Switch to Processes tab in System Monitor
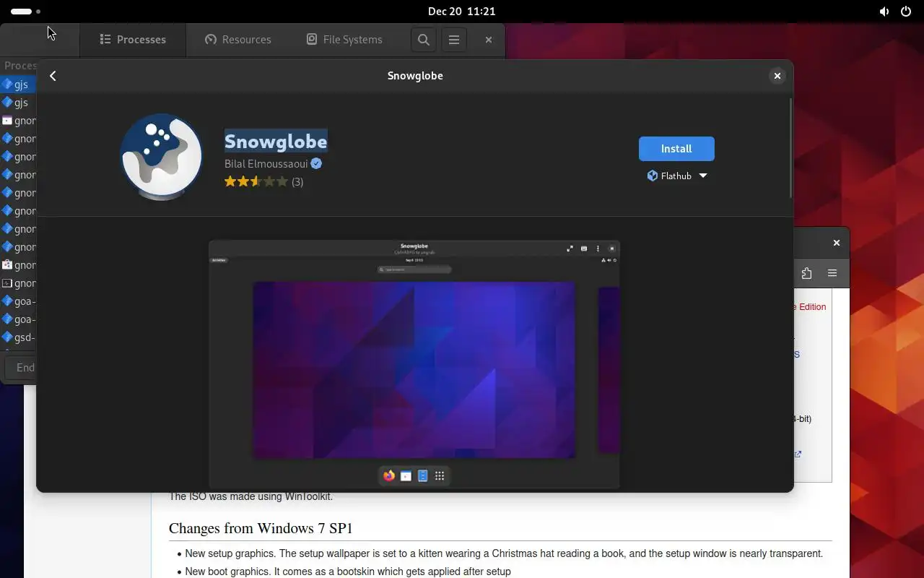Image resolution: width=924 pixels, height=578 pixels. (x=133, y=40)
